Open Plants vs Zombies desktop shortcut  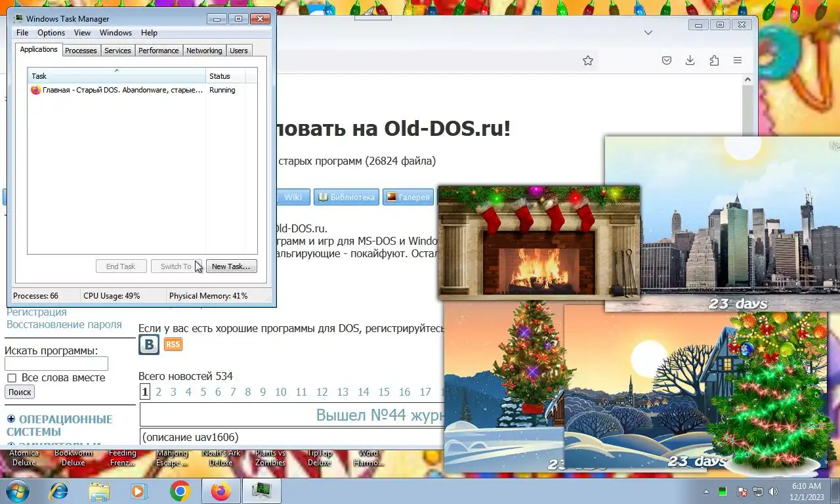[x=270, y=457]
